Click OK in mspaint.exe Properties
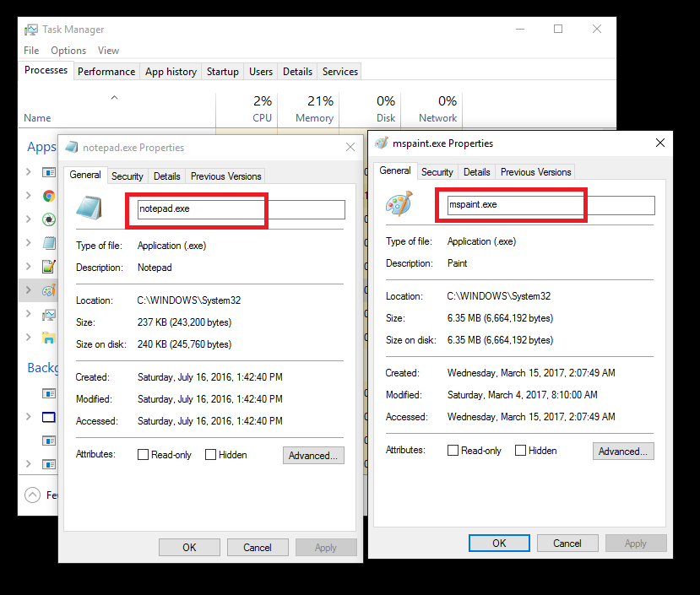Image resolution: width=700 pixels, height=595 pixels. tap(499, 544)
